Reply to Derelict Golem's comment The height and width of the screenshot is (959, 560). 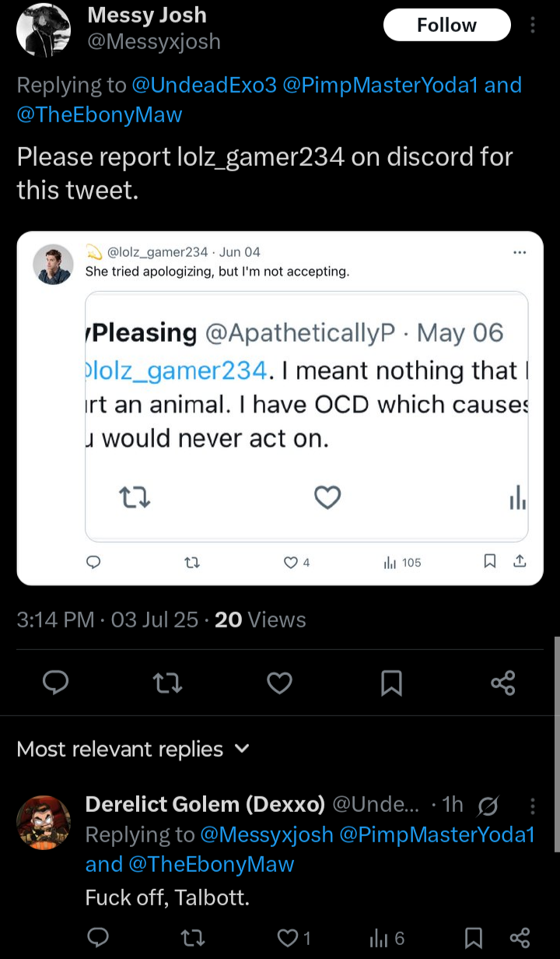point(97,937)
